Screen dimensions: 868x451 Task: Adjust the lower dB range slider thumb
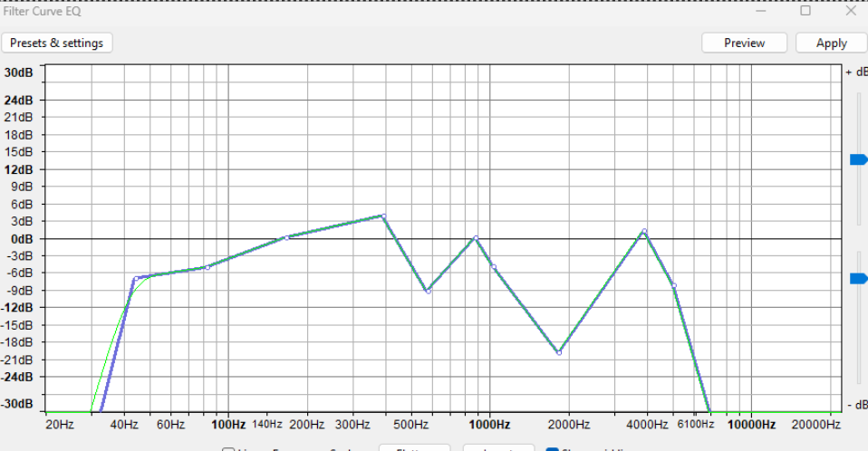[859, 278]
